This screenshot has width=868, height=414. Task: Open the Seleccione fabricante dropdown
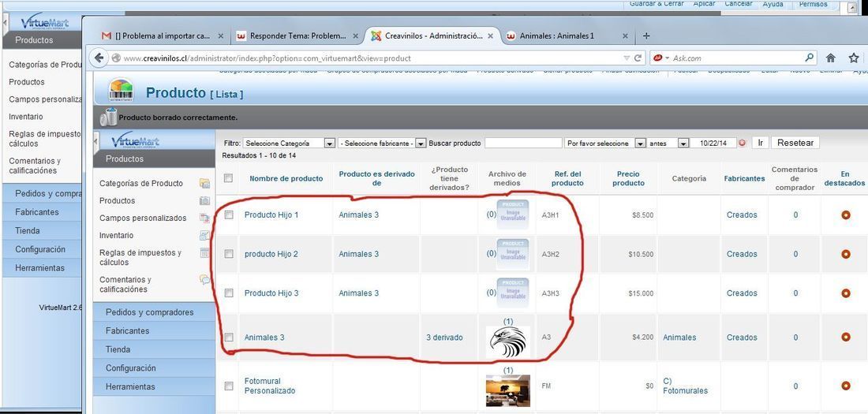(x=382, y=143)
